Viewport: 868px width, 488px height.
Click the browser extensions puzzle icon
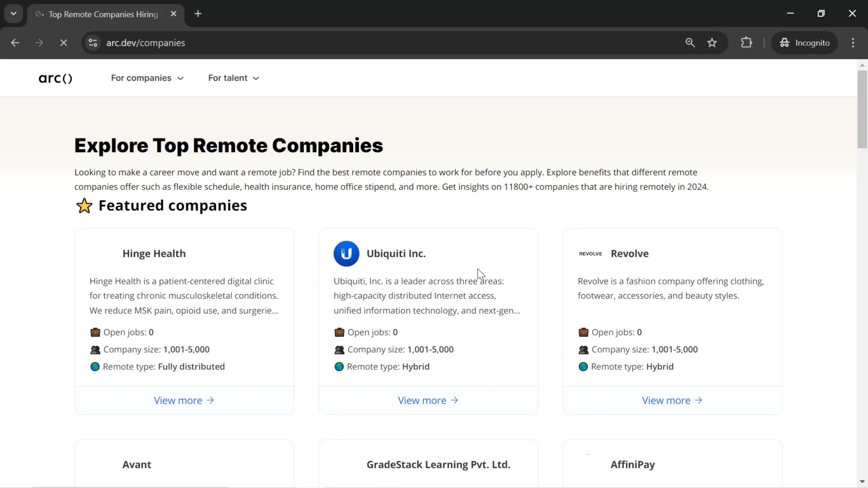(x=747, y=42)
